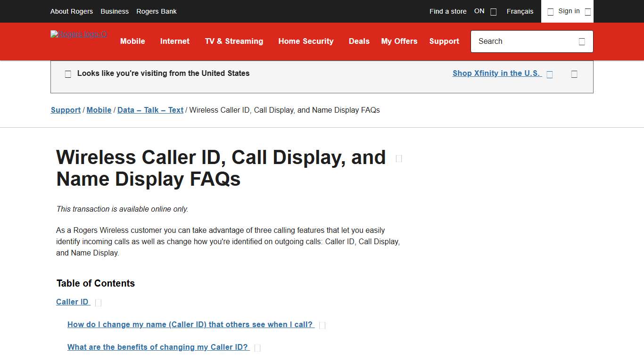Click inside the Search input field
The height and width of the screenshot is (362, 644).
click(x=519, y=41)
